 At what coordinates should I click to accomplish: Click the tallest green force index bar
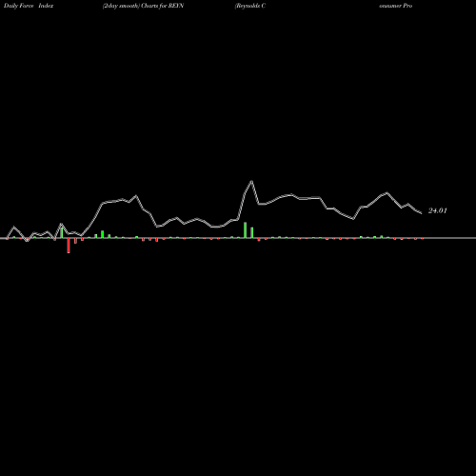(245, 230)
